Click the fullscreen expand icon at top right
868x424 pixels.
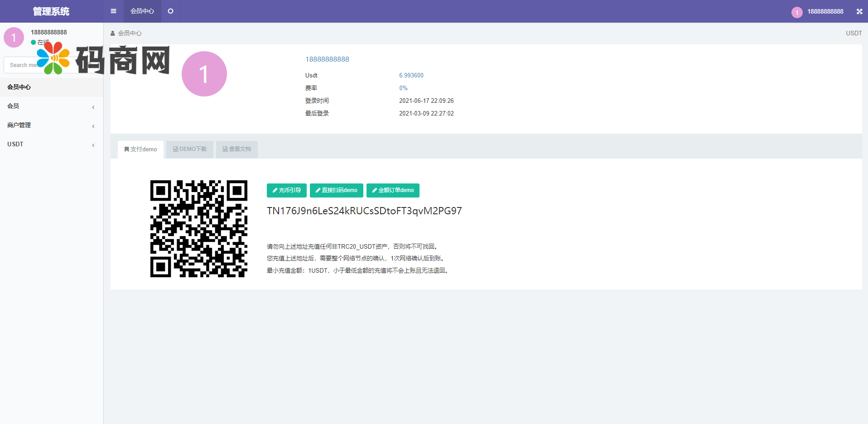859,11
